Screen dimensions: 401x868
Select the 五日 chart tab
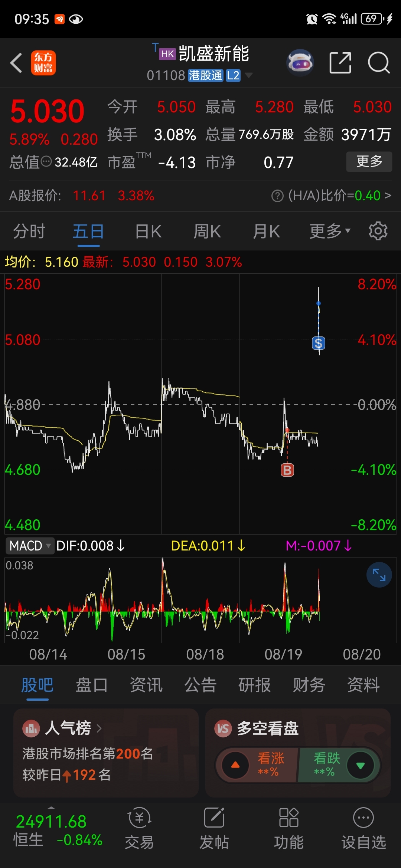coord(88,231)
